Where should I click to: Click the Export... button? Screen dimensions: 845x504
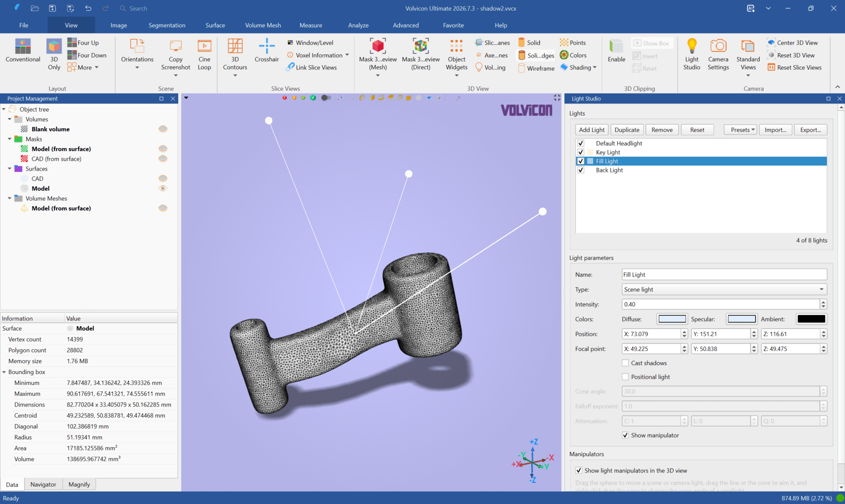tap(811, 130)
